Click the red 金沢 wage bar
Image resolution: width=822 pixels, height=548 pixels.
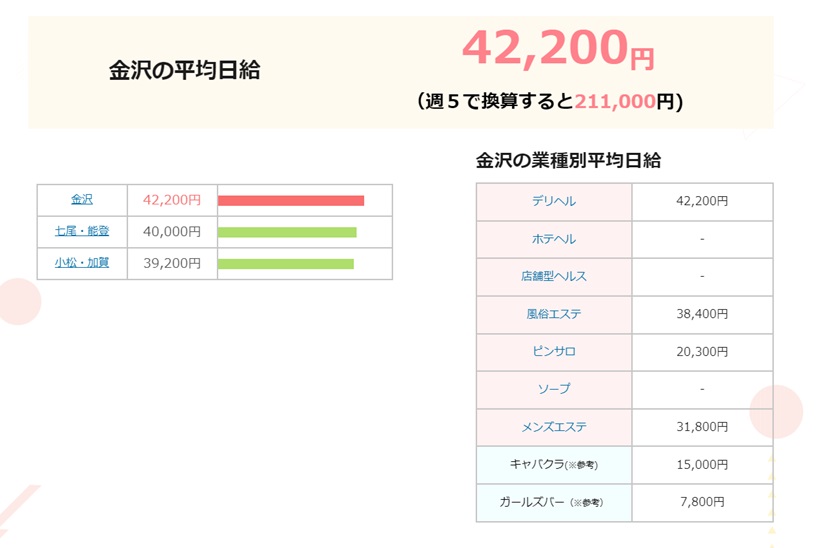point(291,201)
